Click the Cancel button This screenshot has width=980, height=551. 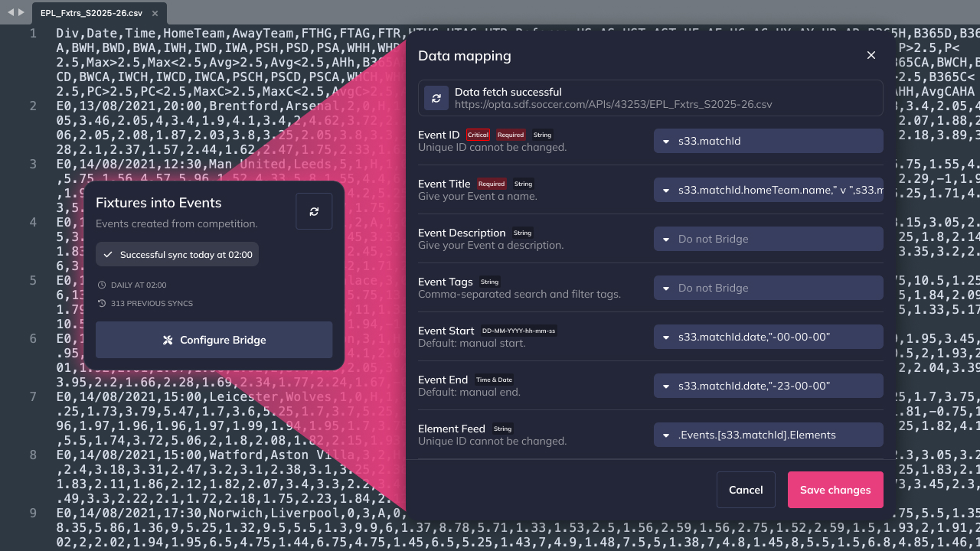(x=746, y=490)
